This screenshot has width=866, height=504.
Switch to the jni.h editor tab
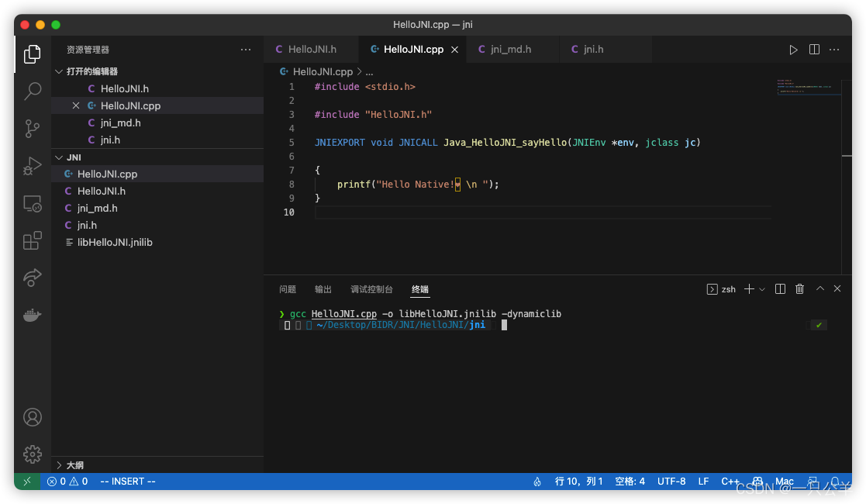pyautogui.click(x=606, y=50)
